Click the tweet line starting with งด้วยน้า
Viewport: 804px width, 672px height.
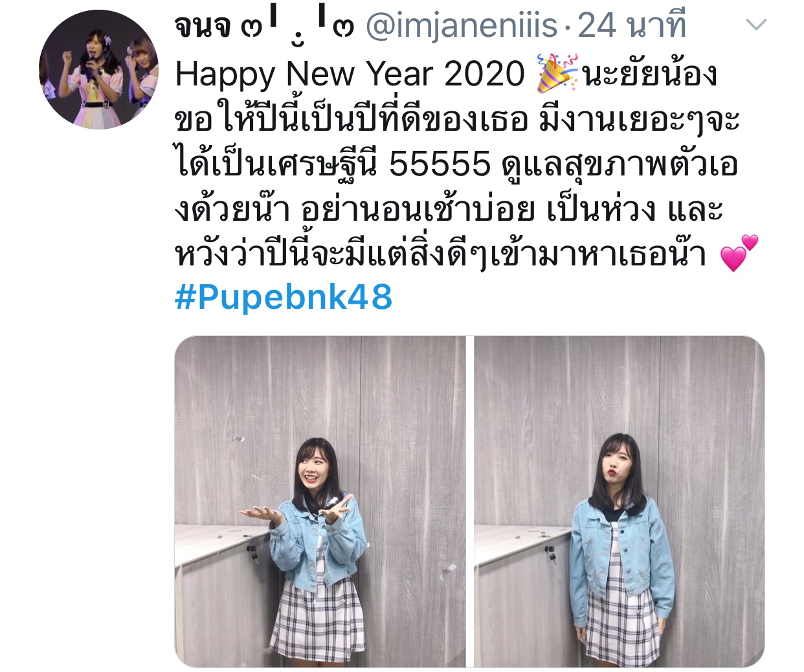click(449, 208)
